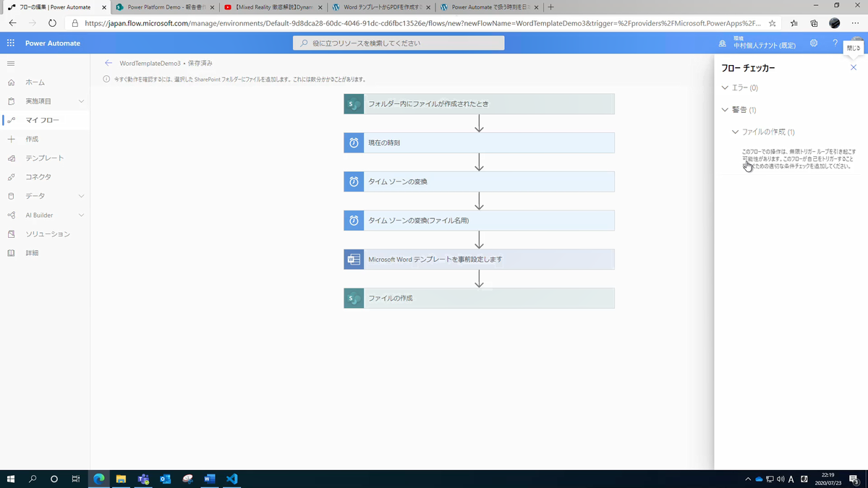Open Outlook from the taskbar
Image resolution: width=868 pixels, height=488 pixels.
coord(165,479)
